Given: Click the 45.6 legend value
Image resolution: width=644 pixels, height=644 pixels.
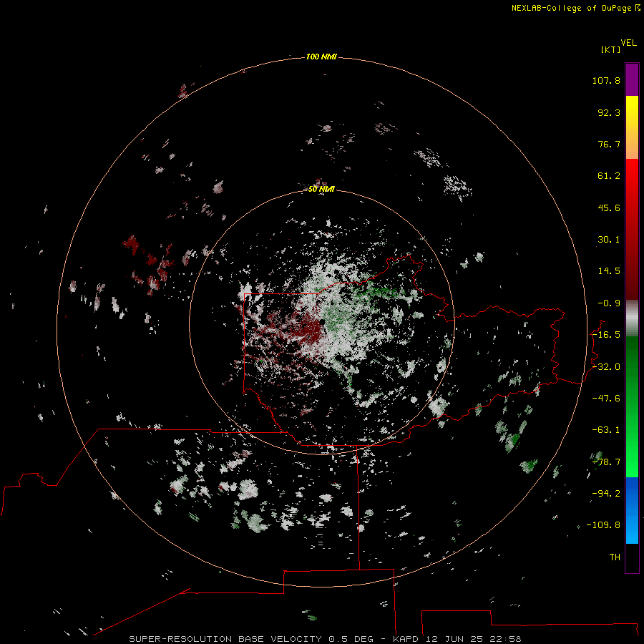Looking at the screenshot, I should pos(609,208).
